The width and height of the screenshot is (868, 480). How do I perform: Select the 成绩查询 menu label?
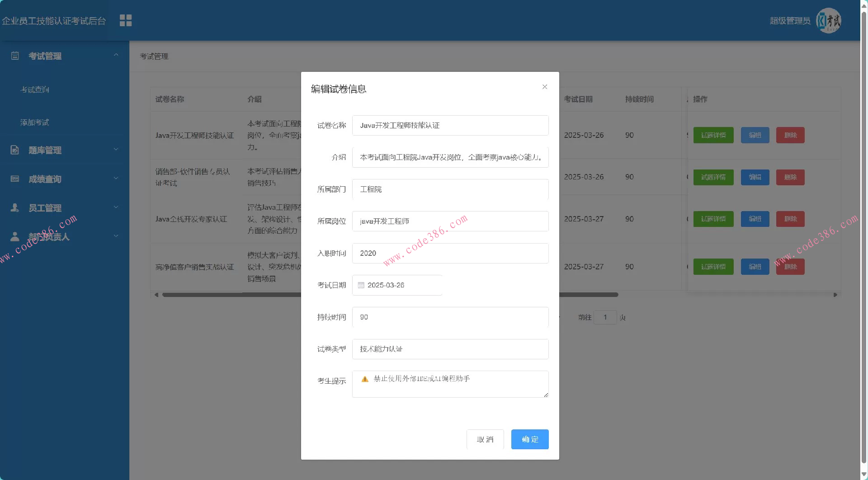click(x=45, y=179)
